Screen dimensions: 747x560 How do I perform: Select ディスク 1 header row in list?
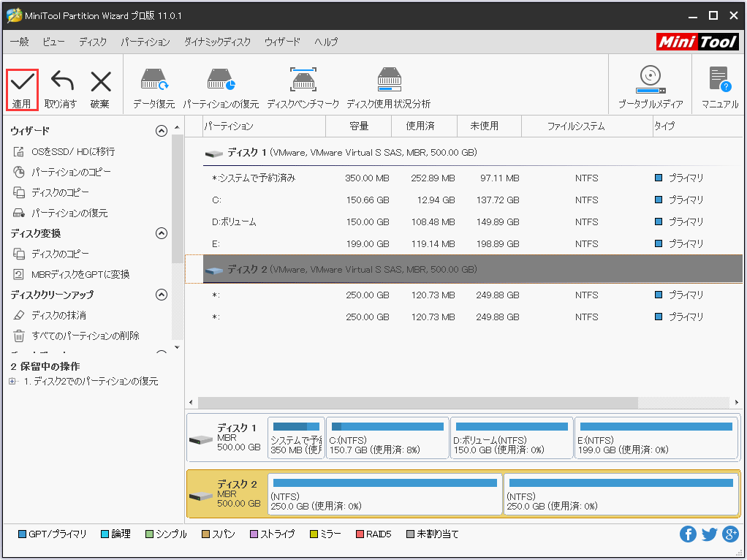[x=473, y=153]
